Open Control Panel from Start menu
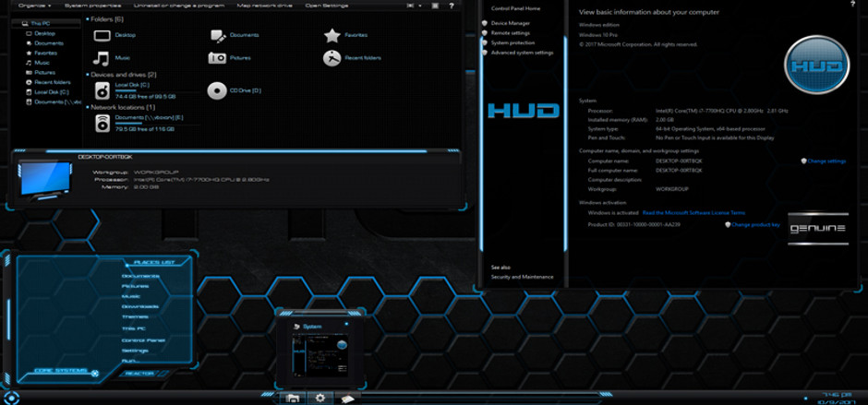868x405 pixels. [143, 340]
